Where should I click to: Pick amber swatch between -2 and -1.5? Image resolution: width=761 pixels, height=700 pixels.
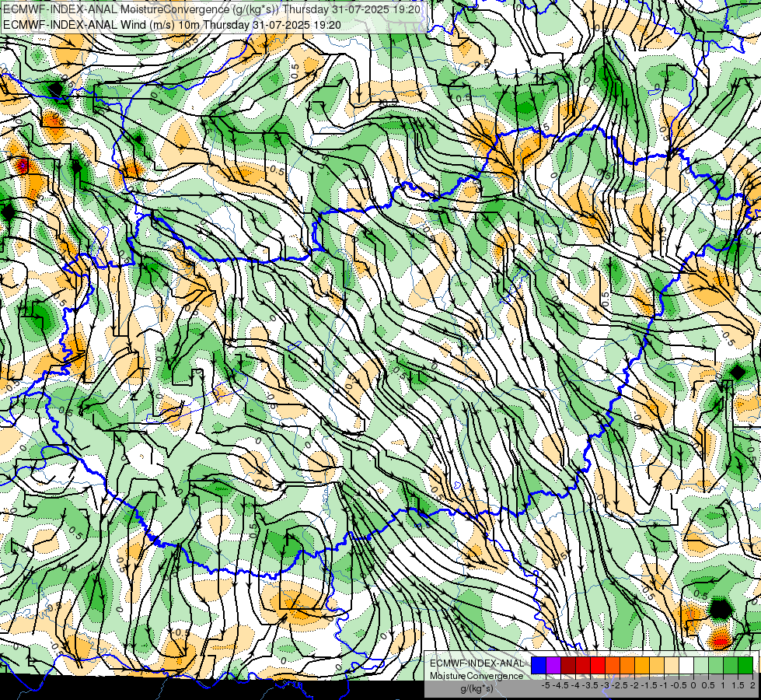pyautogui.click(x=642, y=665)
